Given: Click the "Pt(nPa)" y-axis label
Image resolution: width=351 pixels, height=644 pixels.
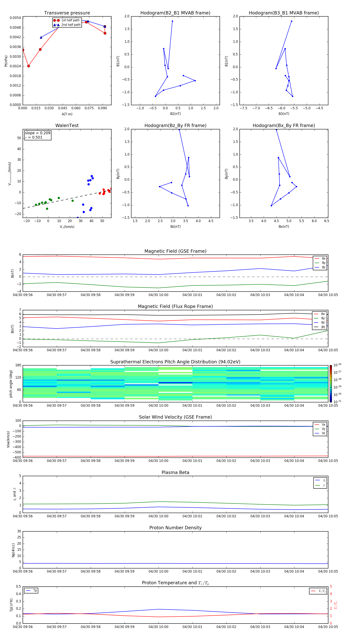Looking at the screenshot, I should click(6, 61).
